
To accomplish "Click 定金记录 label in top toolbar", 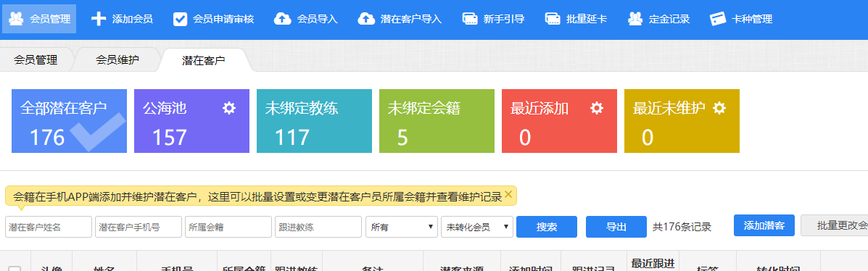I will pos(669,19).
